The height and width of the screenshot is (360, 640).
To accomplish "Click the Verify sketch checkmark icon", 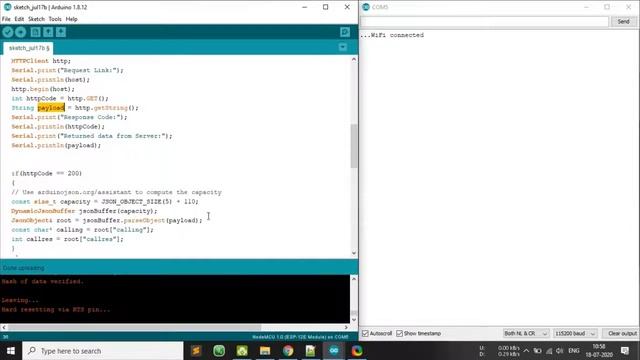I will pyautogui.click(x=8, y=32).
